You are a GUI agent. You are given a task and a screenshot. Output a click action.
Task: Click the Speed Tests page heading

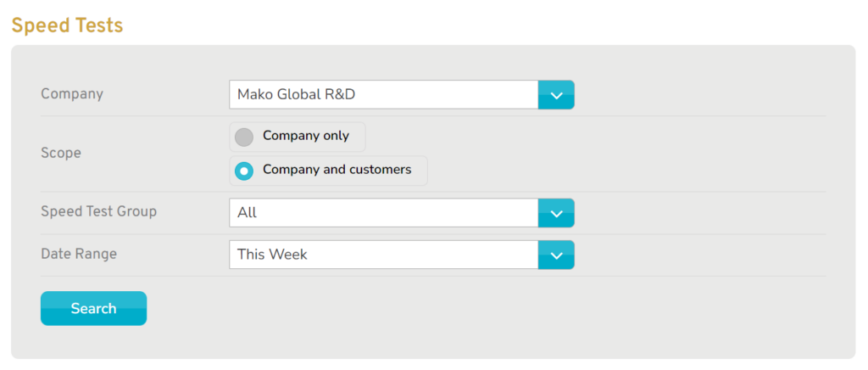68,25
